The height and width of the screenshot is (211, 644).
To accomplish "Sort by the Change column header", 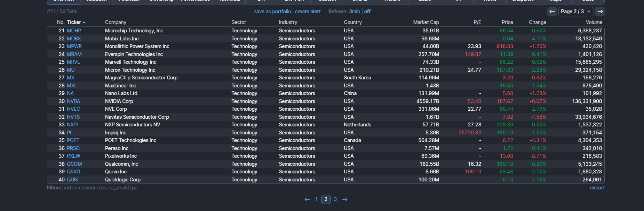I will pos(538,22).
